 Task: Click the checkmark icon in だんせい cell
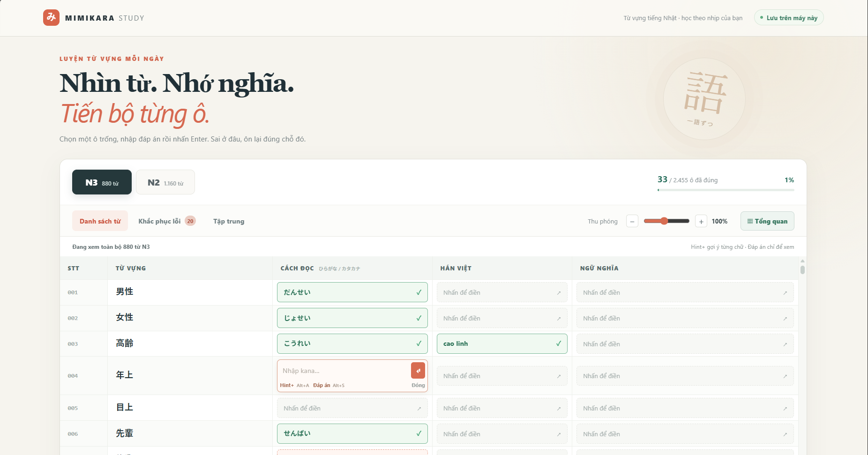419,292
